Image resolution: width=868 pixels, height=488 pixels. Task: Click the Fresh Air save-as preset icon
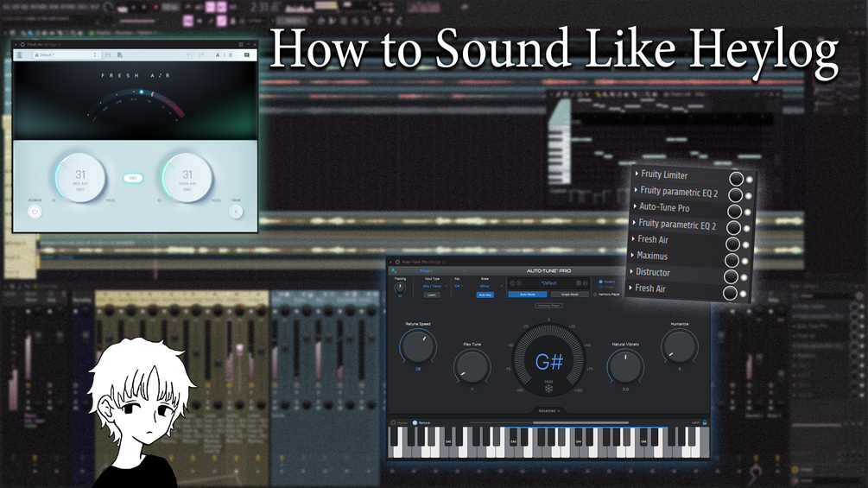click(x=119, y=54)
